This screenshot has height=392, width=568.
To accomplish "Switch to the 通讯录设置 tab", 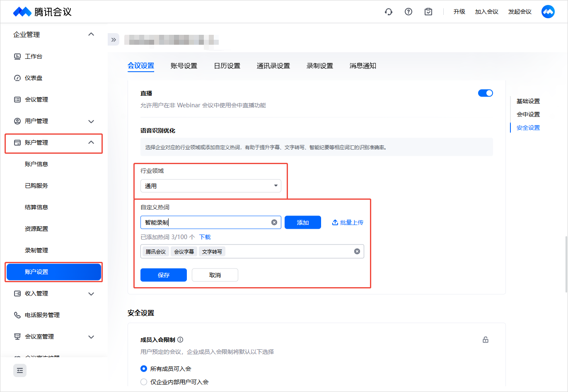I will click(x=273, y=66).
